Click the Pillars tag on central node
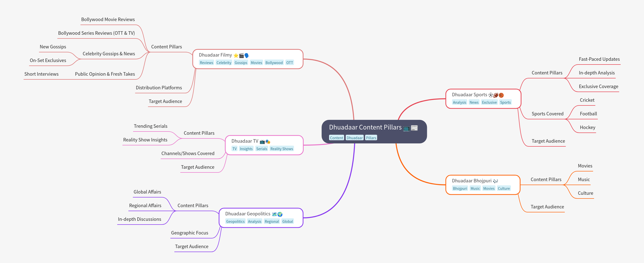Image resolution: width=644 pixels, height=263 pixels. (371, 138)
